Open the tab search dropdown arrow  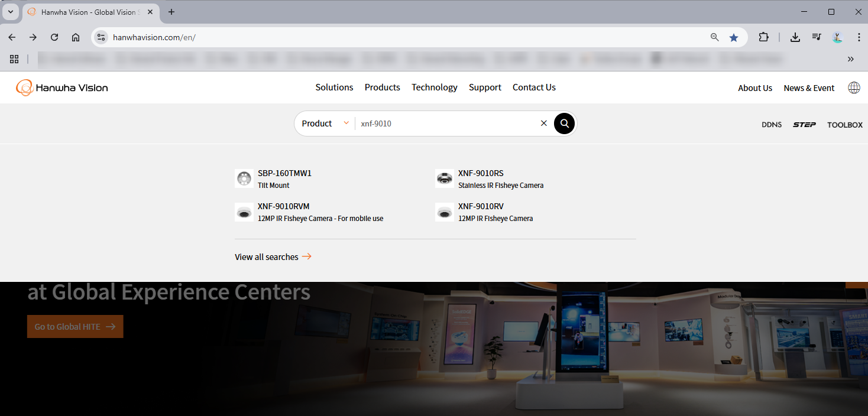(10, 12)
